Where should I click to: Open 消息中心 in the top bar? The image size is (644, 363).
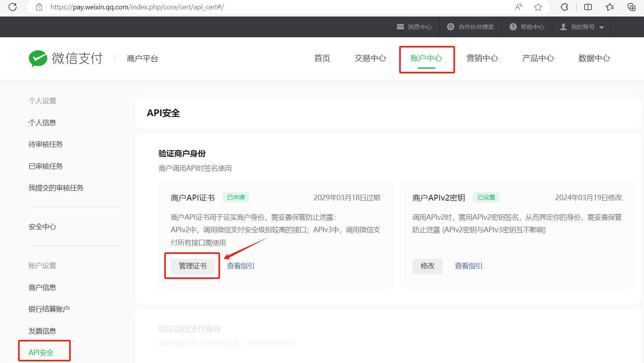pos(420,27)
